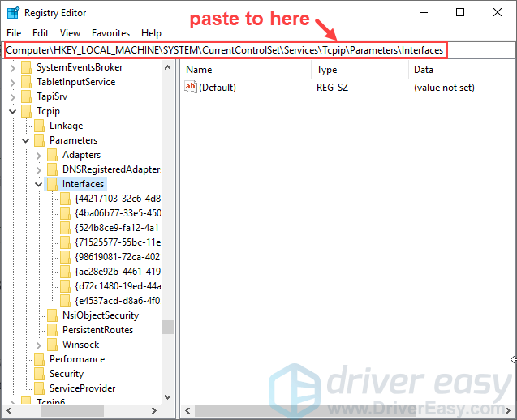Select the PersistentRoutes key label
The height and width of the screenshot is (420, 517).
tap(98, 330)
